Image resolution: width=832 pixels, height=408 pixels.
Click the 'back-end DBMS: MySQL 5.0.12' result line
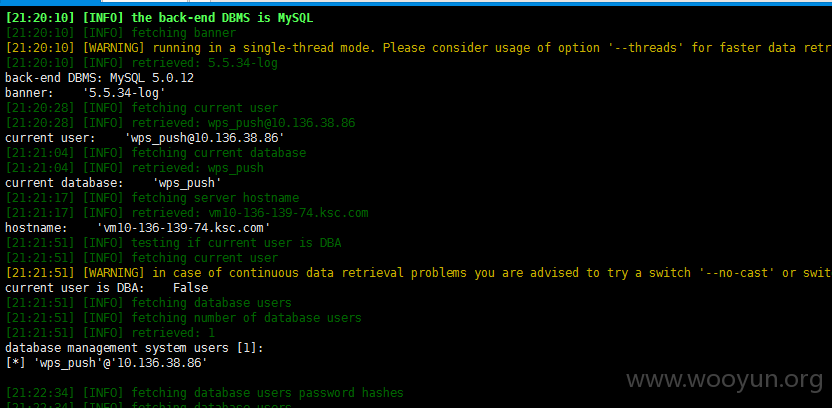pos(100,78)
